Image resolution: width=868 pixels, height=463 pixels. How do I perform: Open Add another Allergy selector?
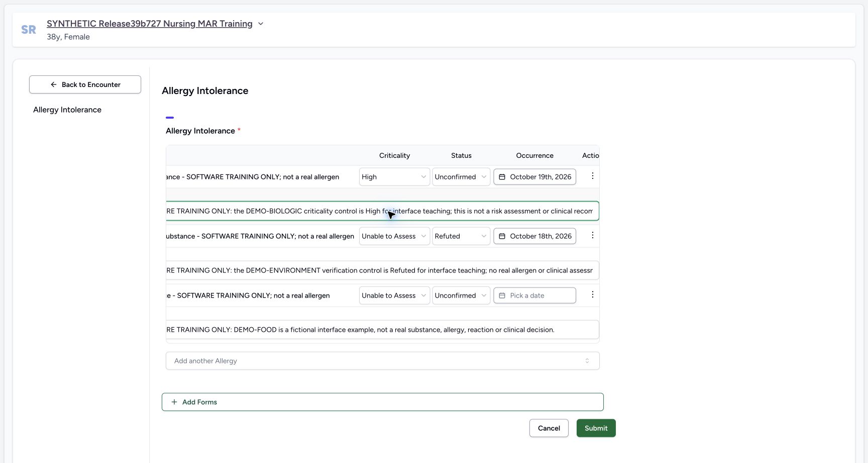(x=383, y=361)
